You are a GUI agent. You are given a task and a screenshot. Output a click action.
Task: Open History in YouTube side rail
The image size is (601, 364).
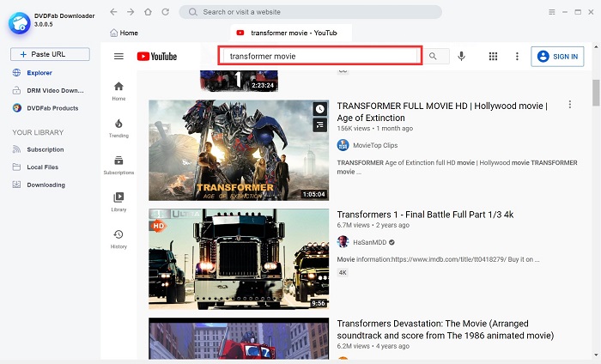point(118,240)
